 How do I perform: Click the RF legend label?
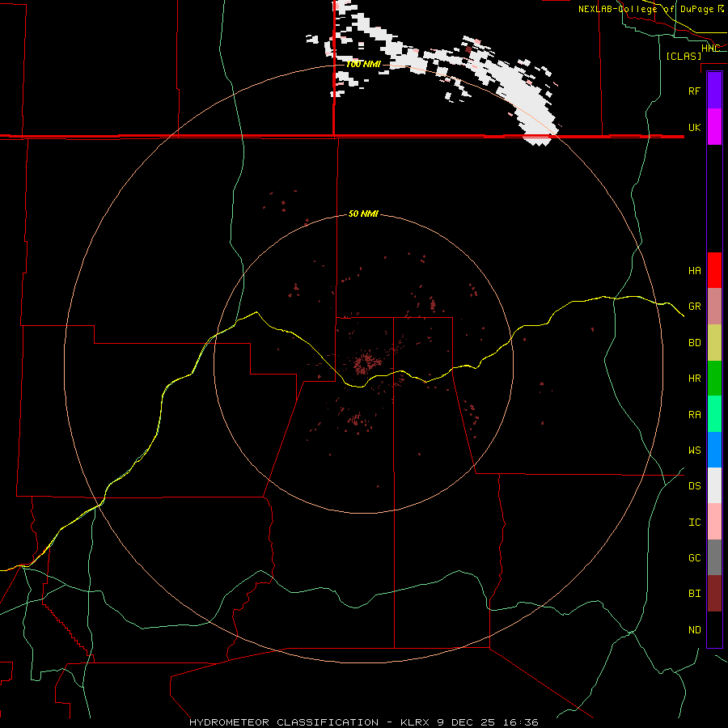tap(694, 91)
